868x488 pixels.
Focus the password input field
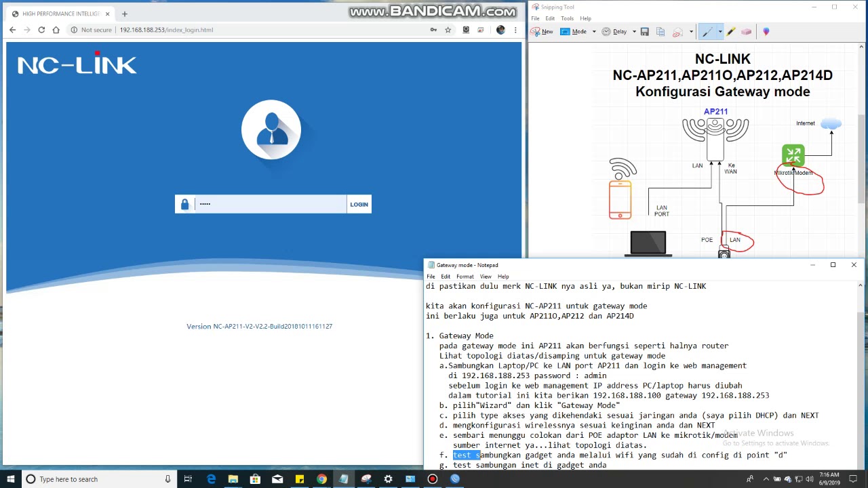(271, 204)
